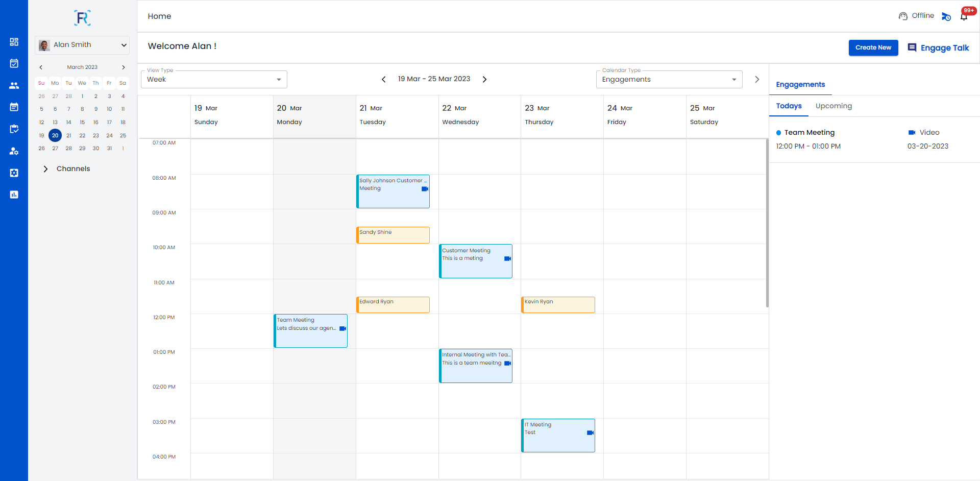The height and width of the screenshot is (481, 980).
Task: Open the user management icon in sidebar
Action: point(14,151)
